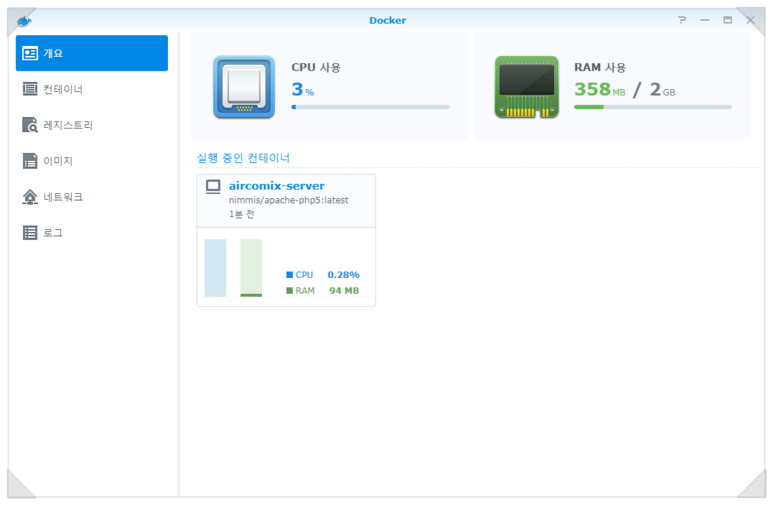773x505 pixels.
Task: Click the RAM memory module icon
Action: (527, 87)
